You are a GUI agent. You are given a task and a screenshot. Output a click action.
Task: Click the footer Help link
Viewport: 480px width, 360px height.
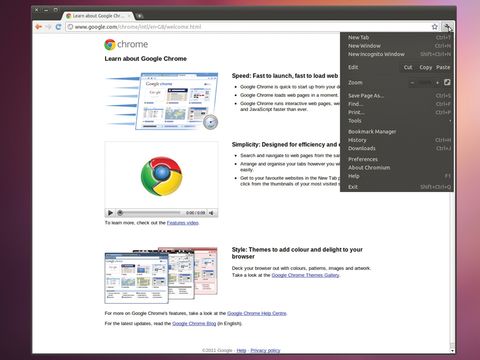coord(241,350)
